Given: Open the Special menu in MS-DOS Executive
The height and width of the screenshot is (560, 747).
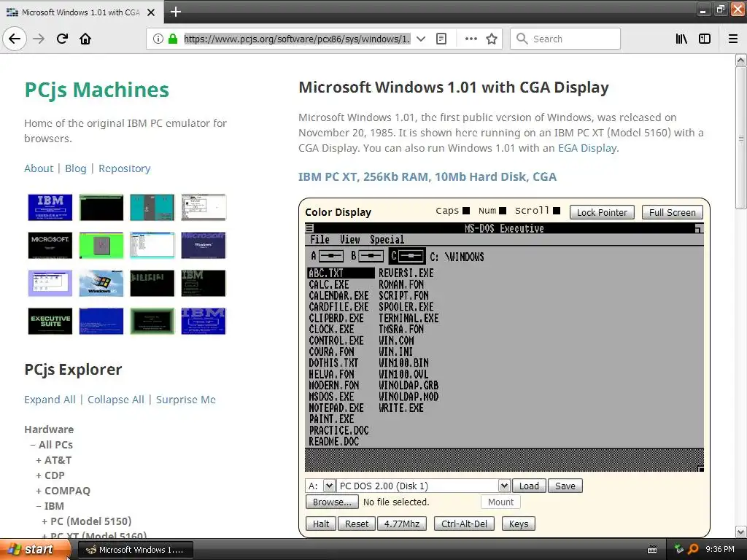Looking at the screenshot, I should [x=387, y=239].
